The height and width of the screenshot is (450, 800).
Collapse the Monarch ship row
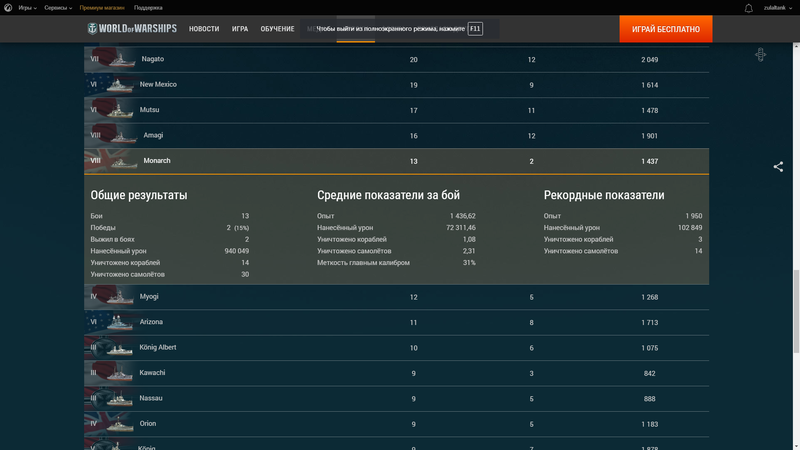tap(396, 161)
